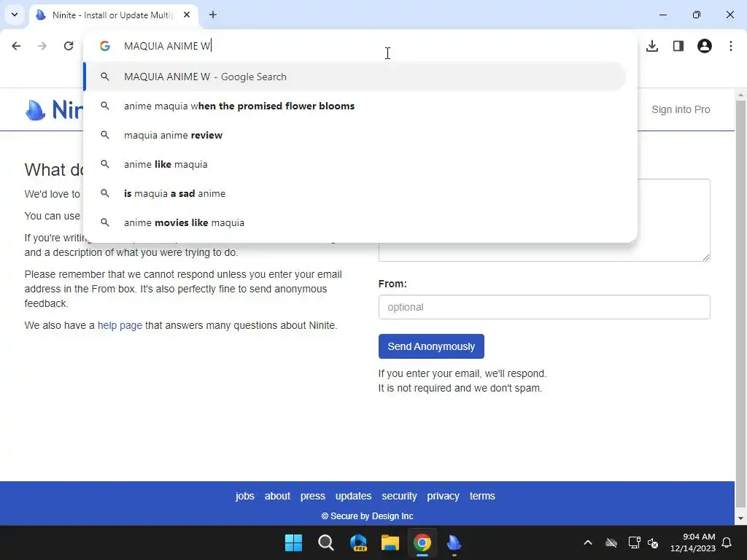Click the Google G icon in the address bar
747x560 pixels.
pyautogui.click(x=105, y=46)
